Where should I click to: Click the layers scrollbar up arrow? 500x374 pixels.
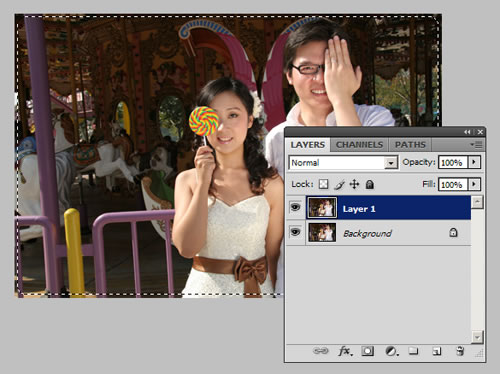click(477, 202)
